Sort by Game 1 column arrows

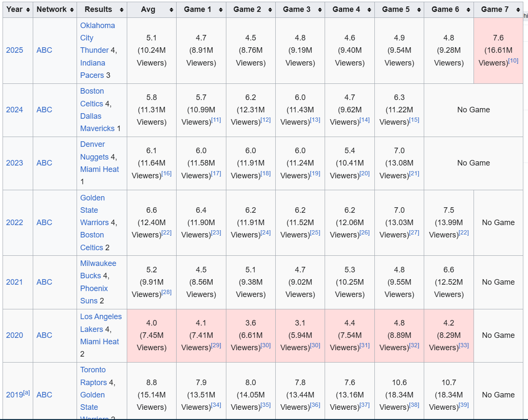point(221,10)
